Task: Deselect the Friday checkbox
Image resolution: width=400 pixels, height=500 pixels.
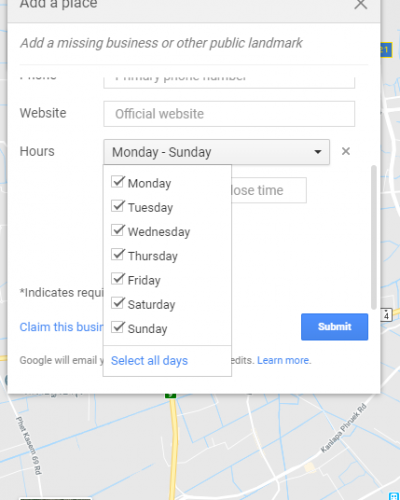Action: [118, 279]
